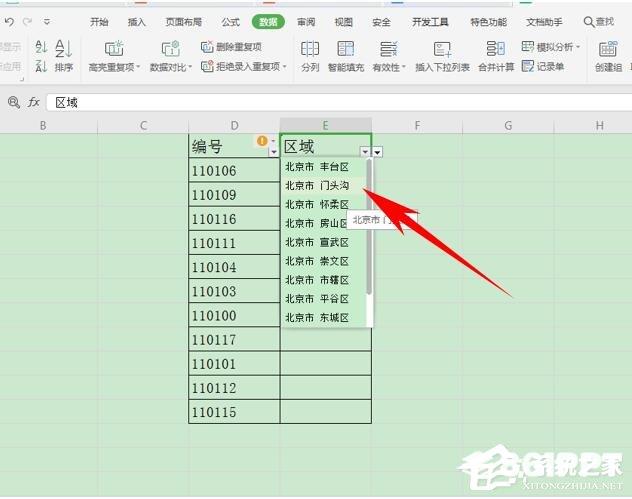Expand the 有效性 dropdown arrow
This screenshot has width=632, height=499.
click(x=404, y=67)
